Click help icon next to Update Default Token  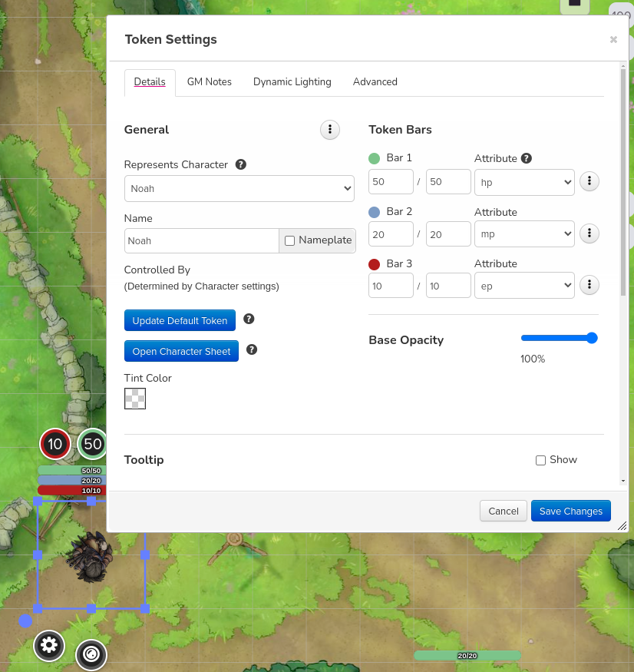249,319
